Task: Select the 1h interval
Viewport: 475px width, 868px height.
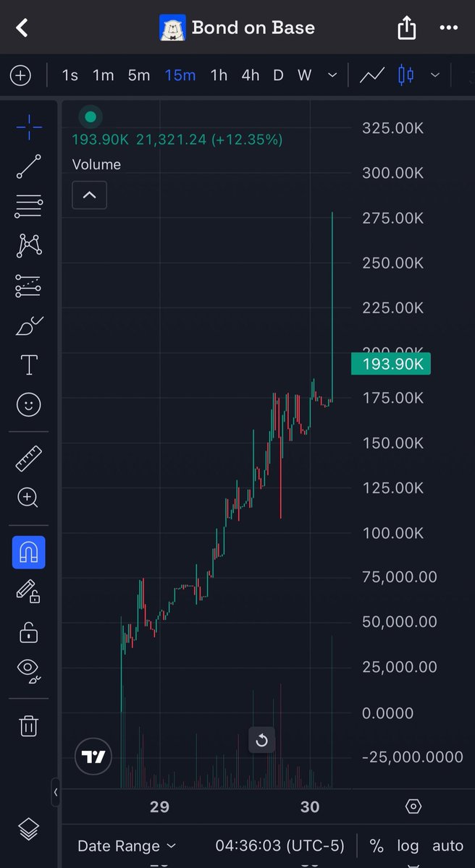Action: pos(219,75)
